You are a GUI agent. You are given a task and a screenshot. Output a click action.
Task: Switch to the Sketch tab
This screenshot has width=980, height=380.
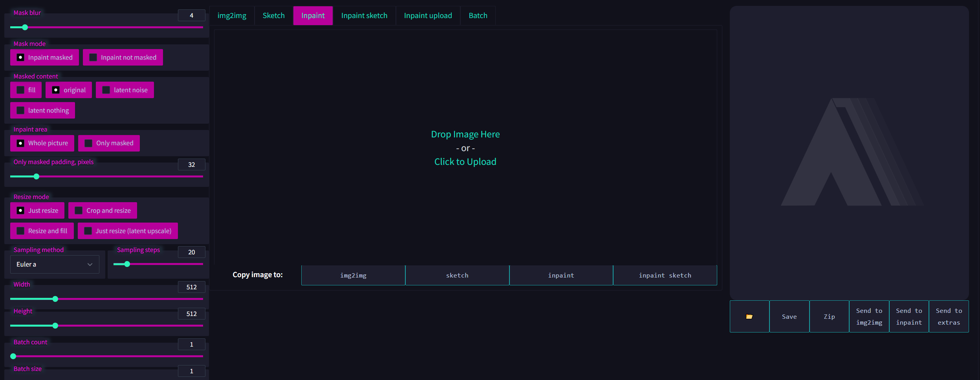pyautogui.click(x=274, y=16)
